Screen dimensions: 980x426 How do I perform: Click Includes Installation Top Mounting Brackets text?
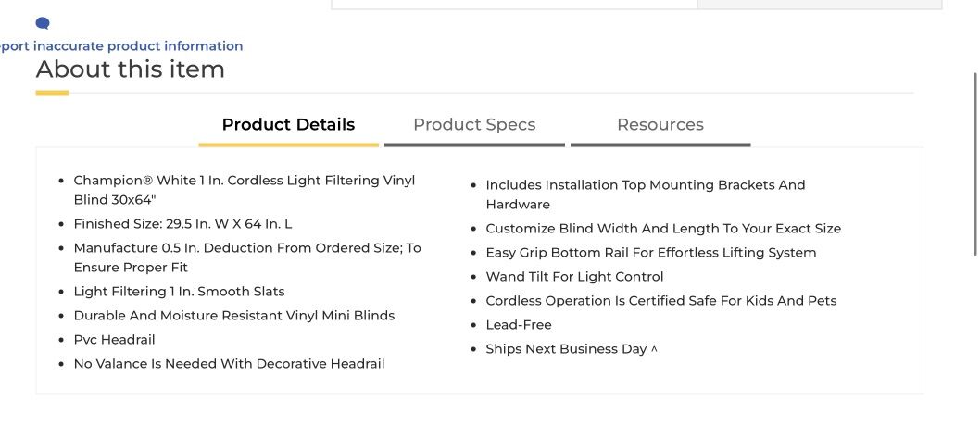click(646, 194)
